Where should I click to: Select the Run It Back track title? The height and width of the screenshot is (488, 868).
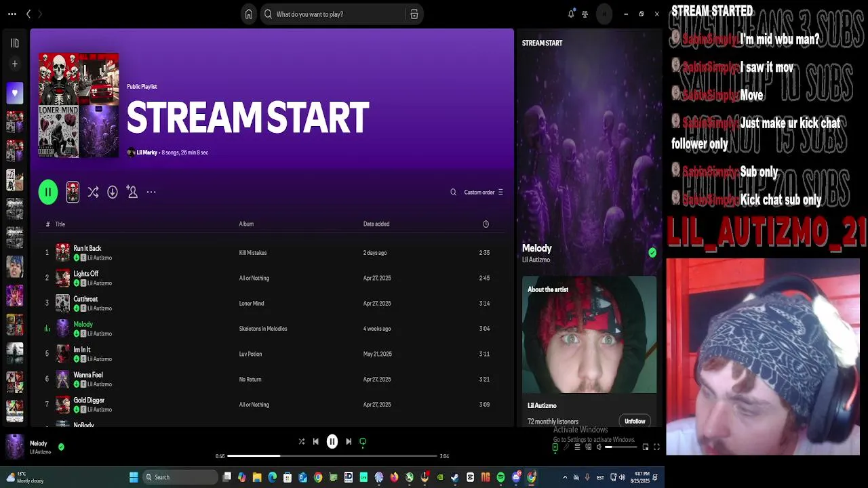(87, 249)
